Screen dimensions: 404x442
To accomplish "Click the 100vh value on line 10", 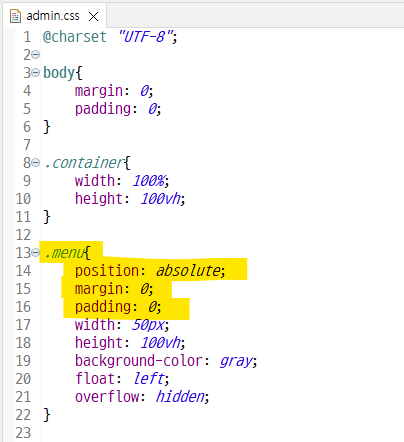I will (161, 199).
